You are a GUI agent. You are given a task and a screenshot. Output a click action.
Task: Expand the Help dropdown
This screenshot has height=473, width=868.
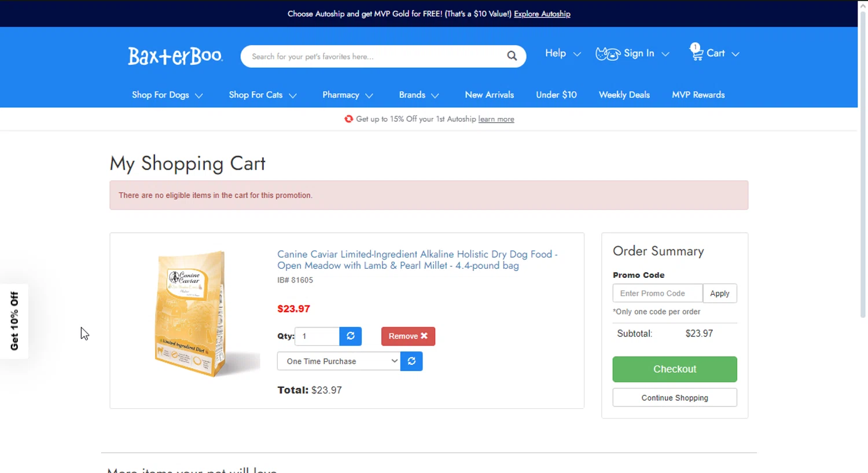(562, 53)
